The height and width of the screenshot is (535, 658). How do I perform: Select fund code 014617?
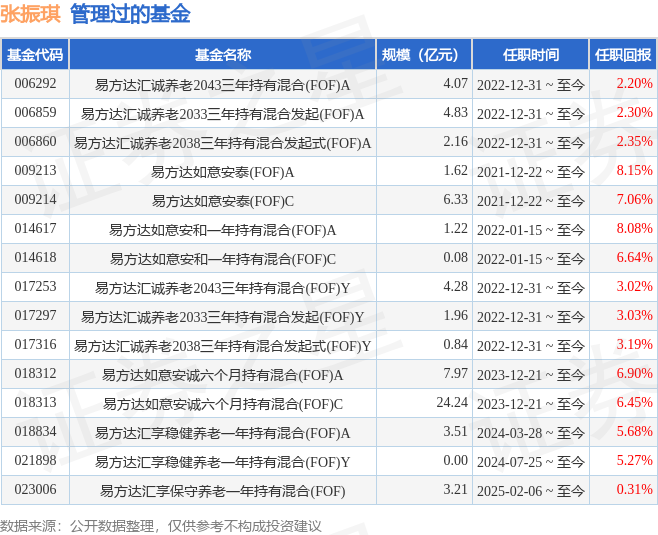(x=35, y=228)
